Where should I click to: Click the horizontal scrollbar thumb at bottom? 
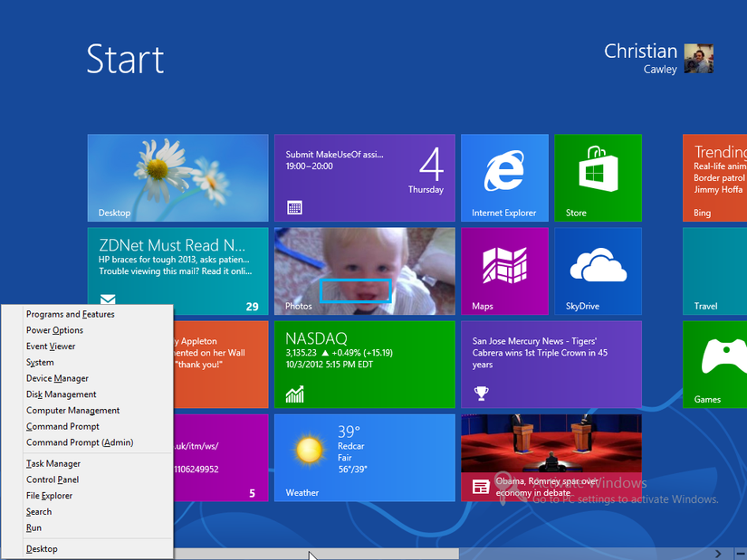(316, 554)
